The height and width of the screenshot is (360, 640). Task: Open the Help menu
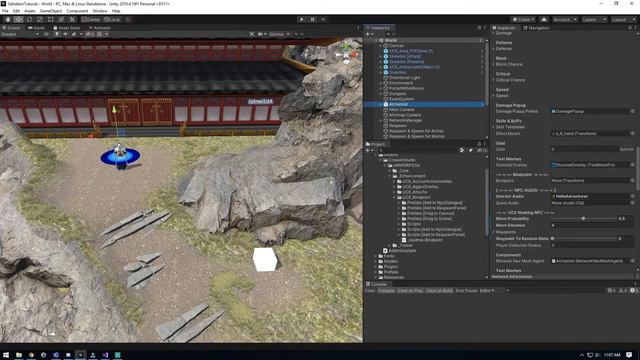[116, 11]
